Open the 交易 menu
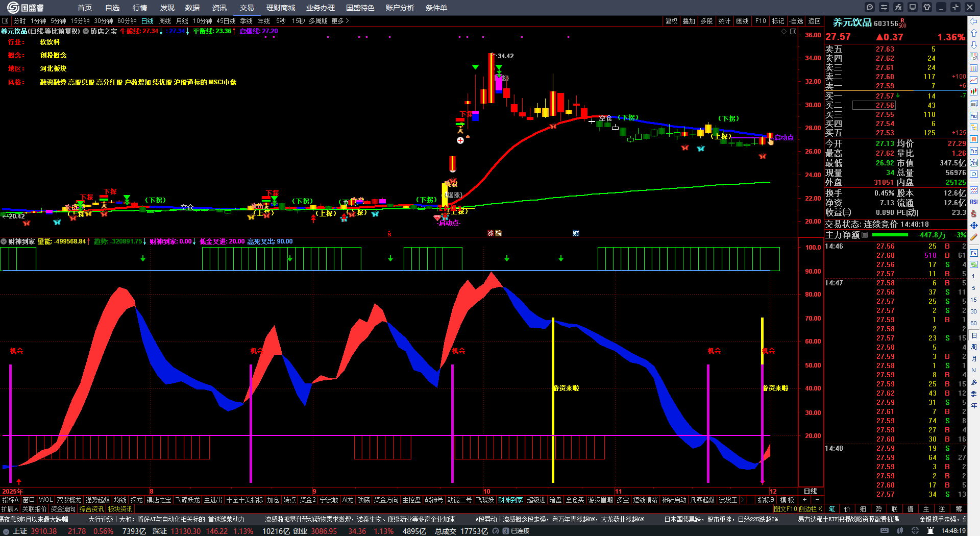The height and width of the screenshot is (536, 980). 247,8
